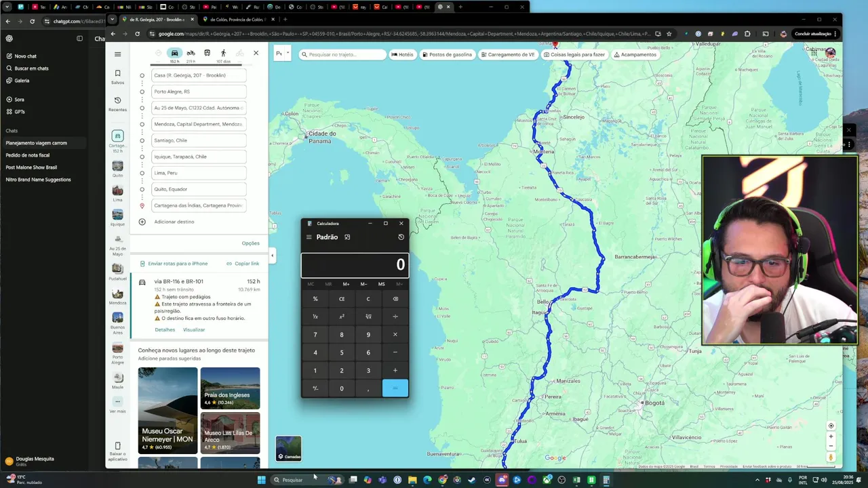Click Calculator M+ memory add
The width and height of the screenshot is (868, 488).
pos(346,284)
